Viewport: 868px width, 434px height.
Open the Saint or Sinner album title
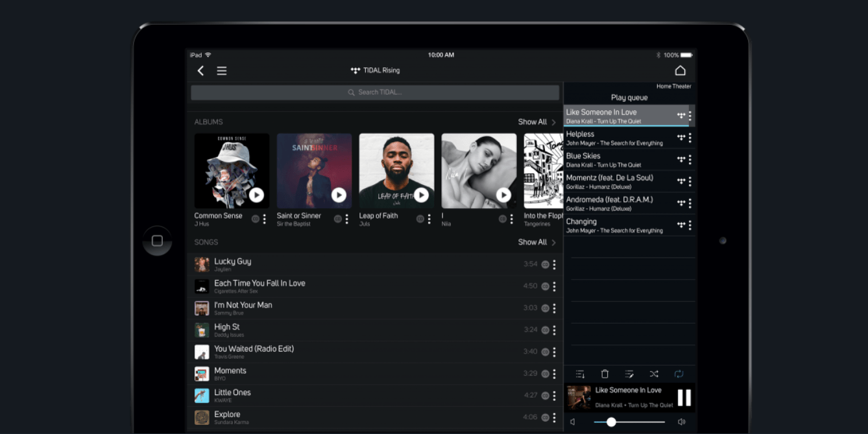[x=299, y=216]
